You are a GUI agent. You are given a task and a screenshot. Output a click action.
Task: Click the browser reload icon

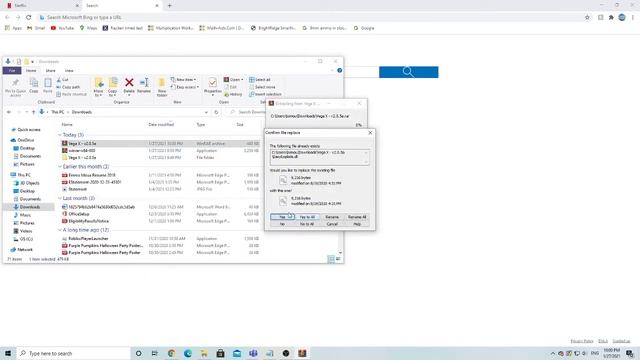[29, 18]
